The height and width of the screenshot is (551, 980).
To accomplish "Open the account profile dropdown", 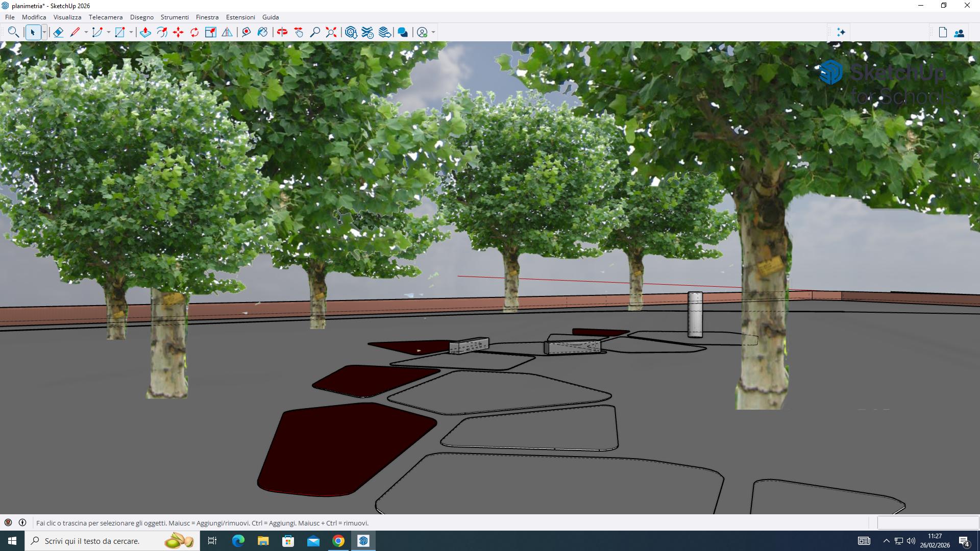I will (433, 32).
